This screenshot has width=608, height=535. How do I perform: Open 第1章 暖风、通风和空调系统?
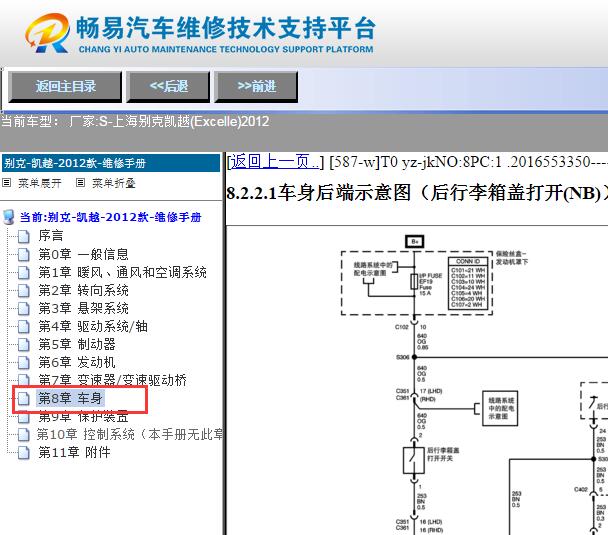coord(123,272)
